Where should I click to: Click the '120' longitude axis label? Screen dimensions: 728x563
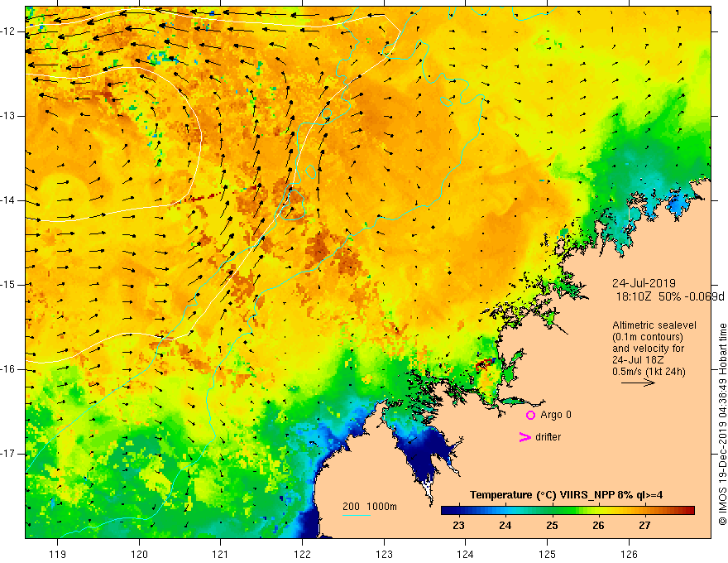point(139,554)
